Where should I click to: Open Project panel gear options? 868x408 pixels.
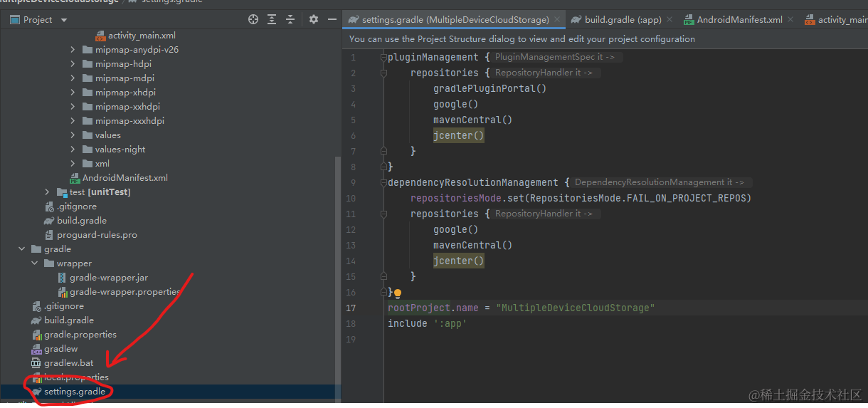tap(314, 20)
